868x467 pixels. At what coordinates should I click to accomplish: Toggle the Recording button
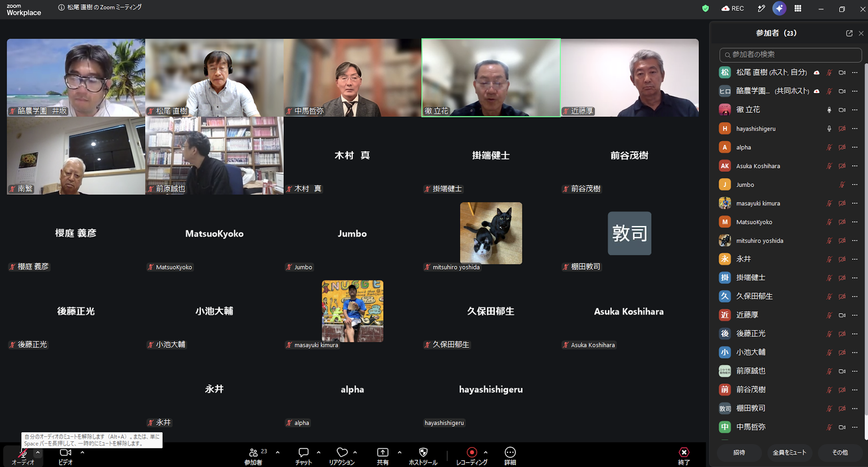point(472,456)
